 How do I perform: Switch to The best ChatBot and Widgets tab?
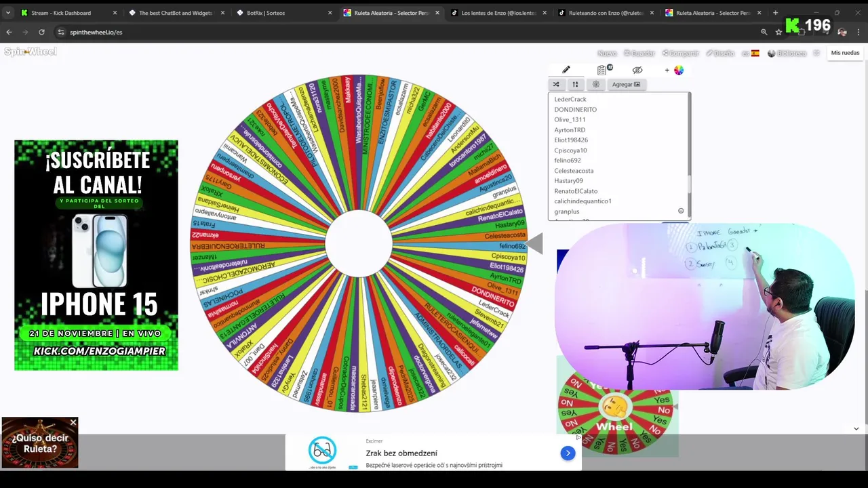coord(176,13)
